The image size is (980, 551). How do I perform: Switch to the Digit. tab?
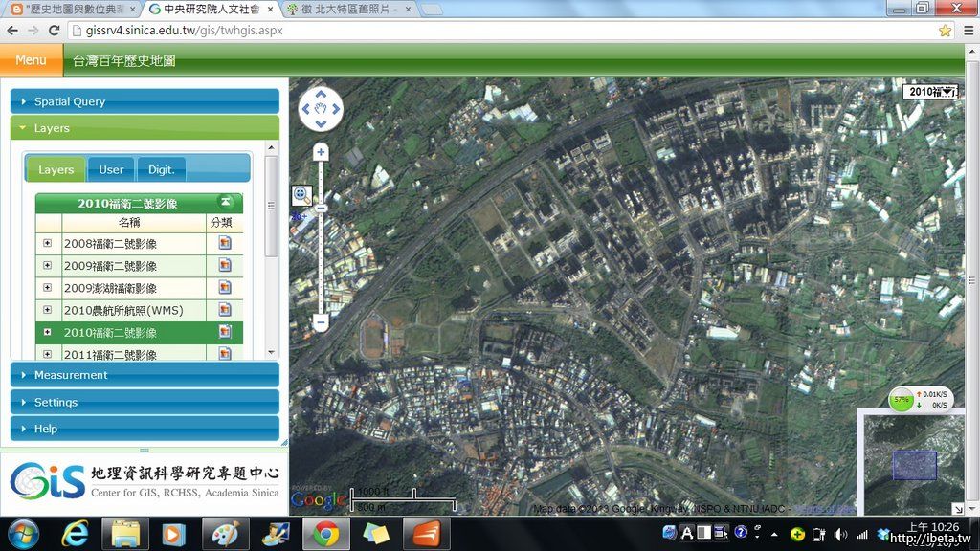(161, 169)
